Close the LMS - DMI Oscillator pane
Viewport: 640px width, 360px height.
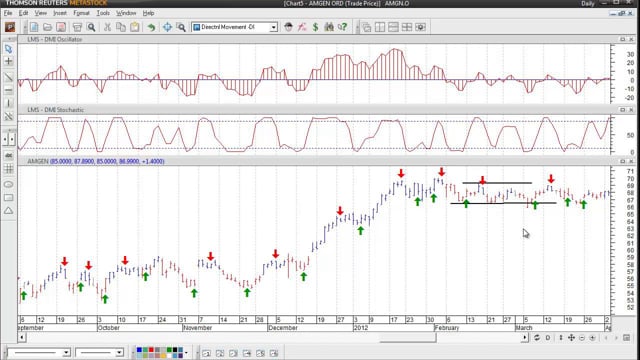[x=631, y=39]
